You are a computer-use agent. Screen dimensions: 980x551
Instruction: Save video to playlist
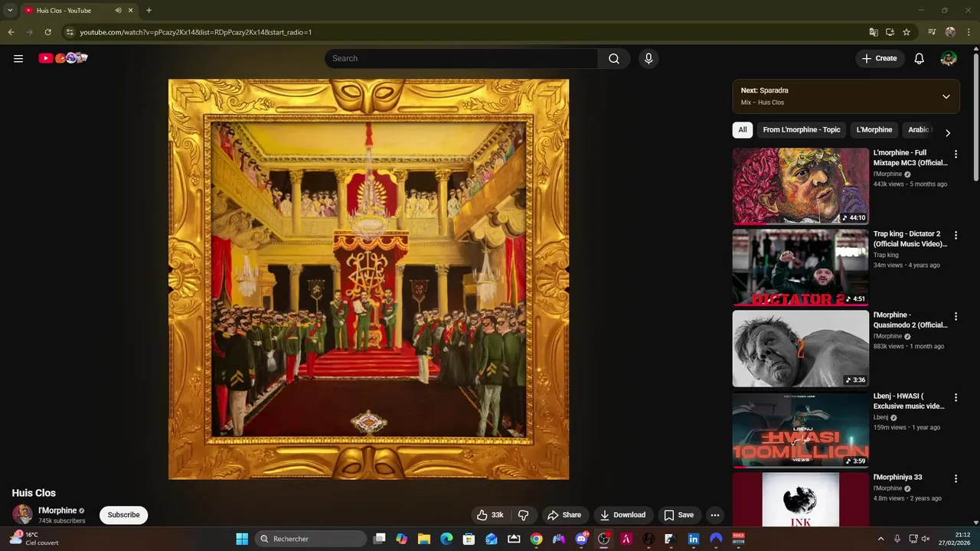pyautogui.click(x=679, y=515)
